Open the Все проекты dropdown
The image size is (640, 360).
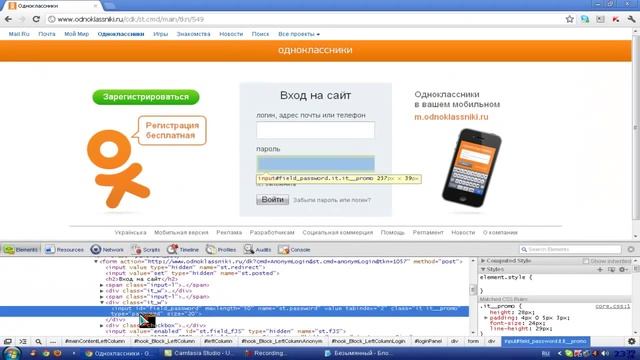point(299,34)
